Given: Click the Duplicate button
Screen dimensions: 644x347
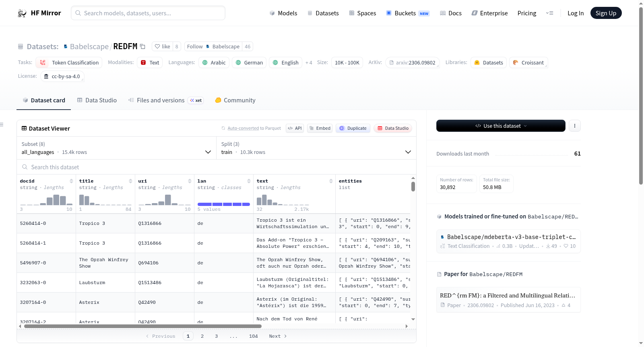Looking at the screenshot, I should pos(353,128).
